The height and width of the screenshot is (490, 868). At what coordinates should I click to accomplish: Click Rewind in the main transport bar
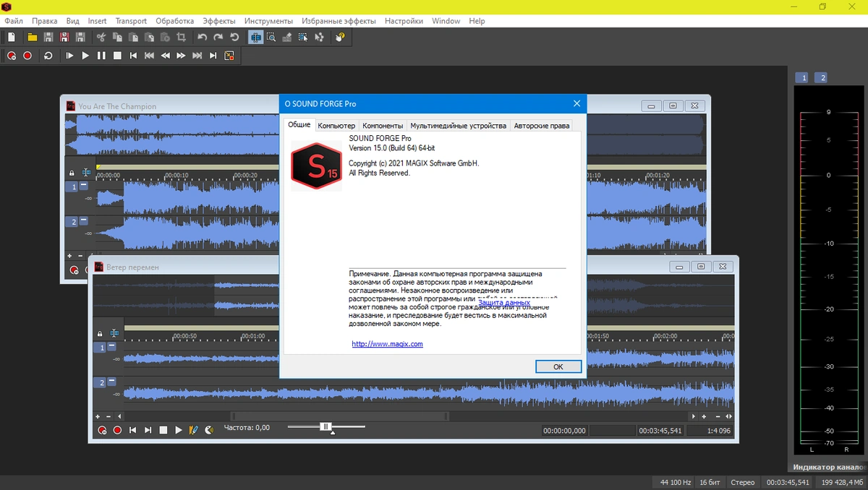click(165, 56)
